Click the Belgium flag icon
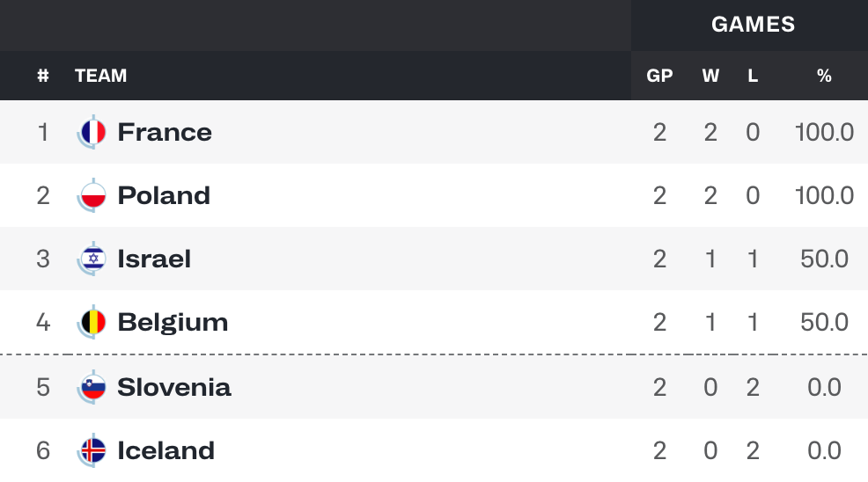 92,322
